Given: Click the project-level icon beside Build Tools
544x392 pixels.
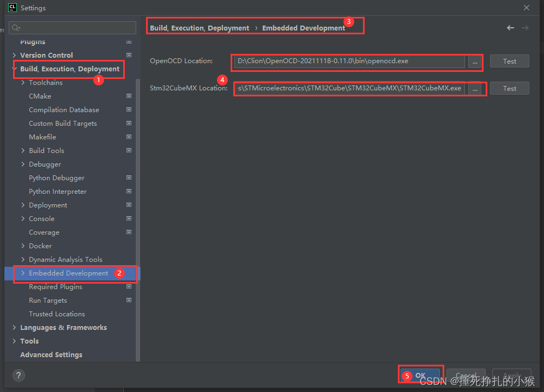Looking at the screenshot, I should pyautogui.click(x=129, y=150).
